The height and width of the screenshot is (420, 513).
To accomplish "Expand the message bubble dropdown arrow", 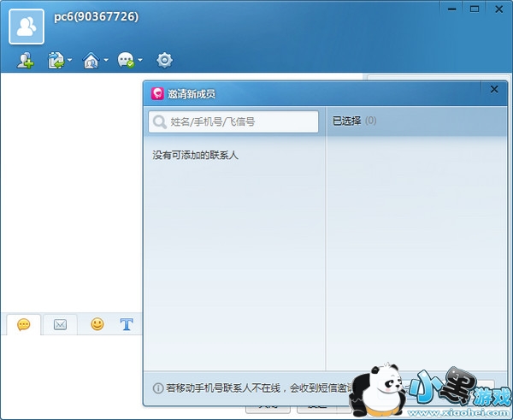I will pos(140,60).
